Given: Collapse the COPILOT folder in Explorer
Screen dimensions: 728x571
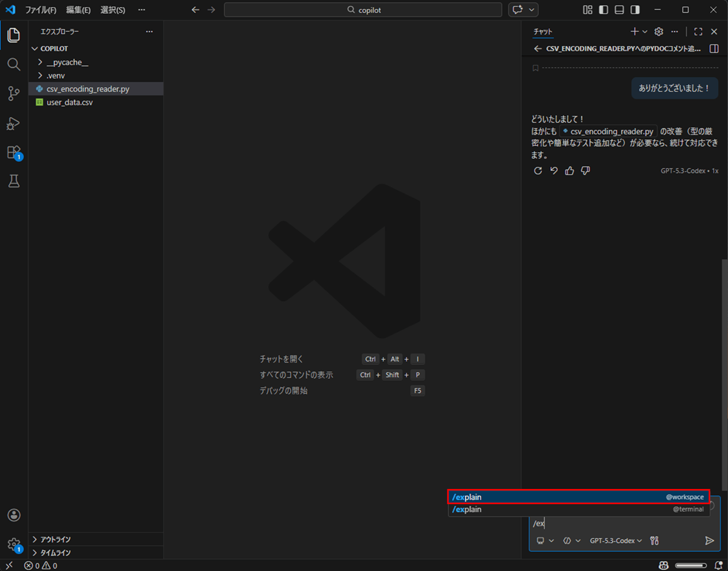Looking at the screenshot, I should 35,48.
